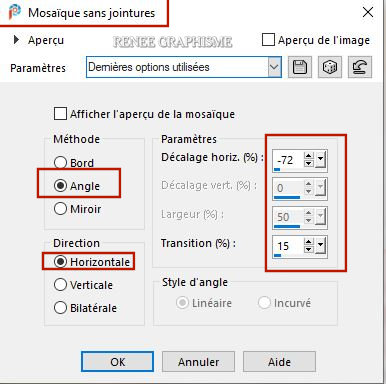Increase Transition value with up arrow
The width and height of the screenshot is (386, 384).
click(x=309, y=242)
